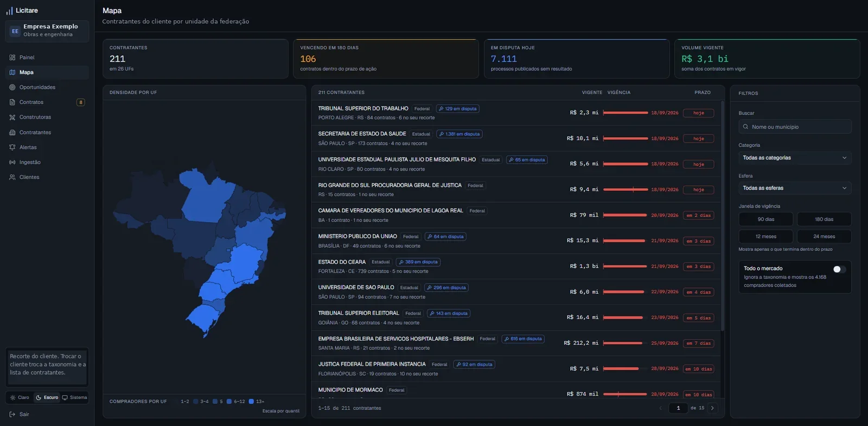
Task: Switch theme to Claro
Action: [x=20, y=397]
